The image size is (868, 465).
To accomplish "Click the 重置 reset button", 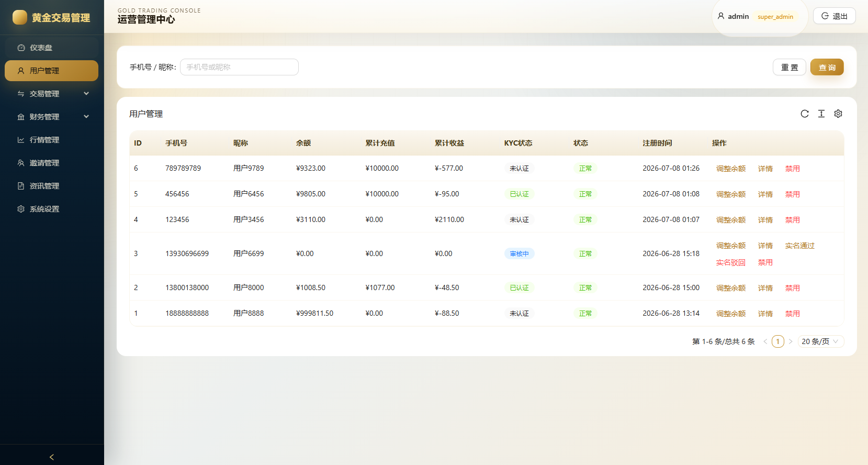I will coord(790,67).
